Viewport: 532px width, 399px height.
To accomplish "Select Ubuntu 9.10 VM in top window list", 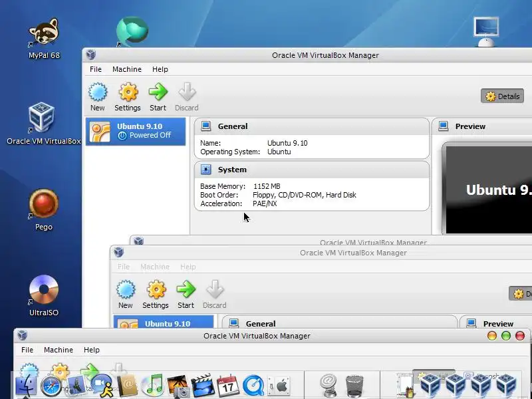I will pyautogui.click(x=136, y=131).
